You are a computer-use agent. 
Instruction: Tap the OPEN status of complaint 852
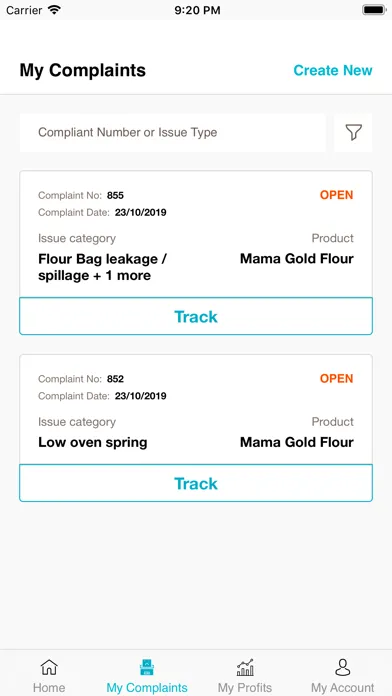[x=337, y=379]
